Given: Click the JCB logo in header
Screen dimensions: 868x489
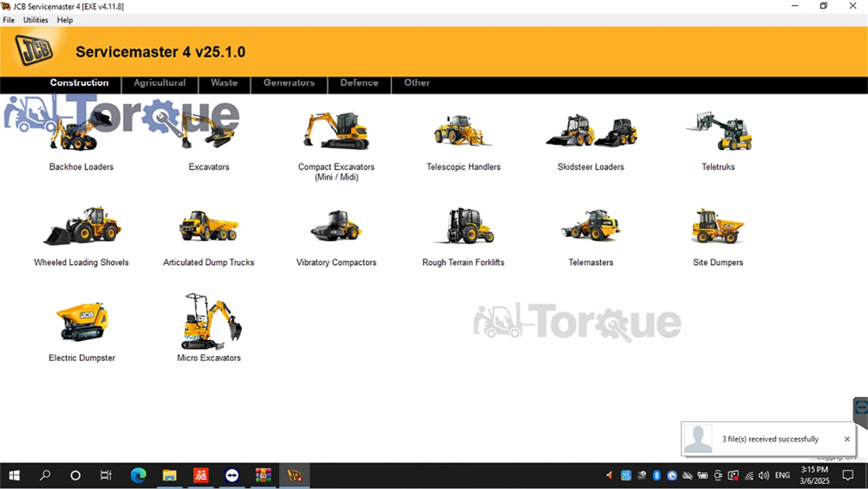Looking at the screenshot, I should click(x=34, y=50).
